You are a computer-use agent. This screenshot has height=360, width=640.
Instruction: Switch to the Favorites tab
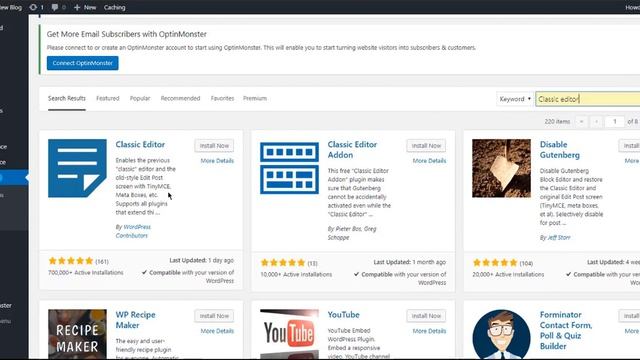click(222, 98)
